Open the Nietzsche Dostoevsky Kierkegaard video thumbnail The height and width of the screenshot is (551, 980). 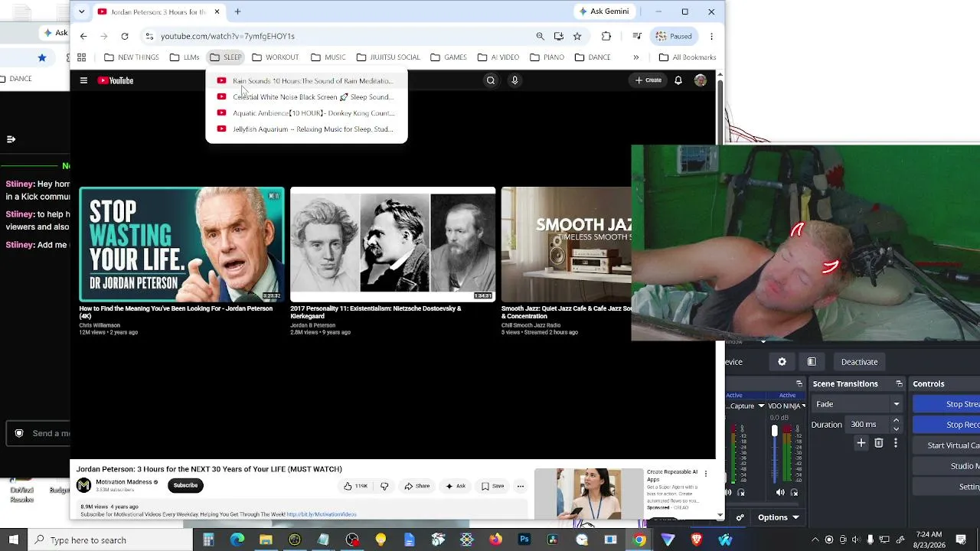tap(393, 245)
